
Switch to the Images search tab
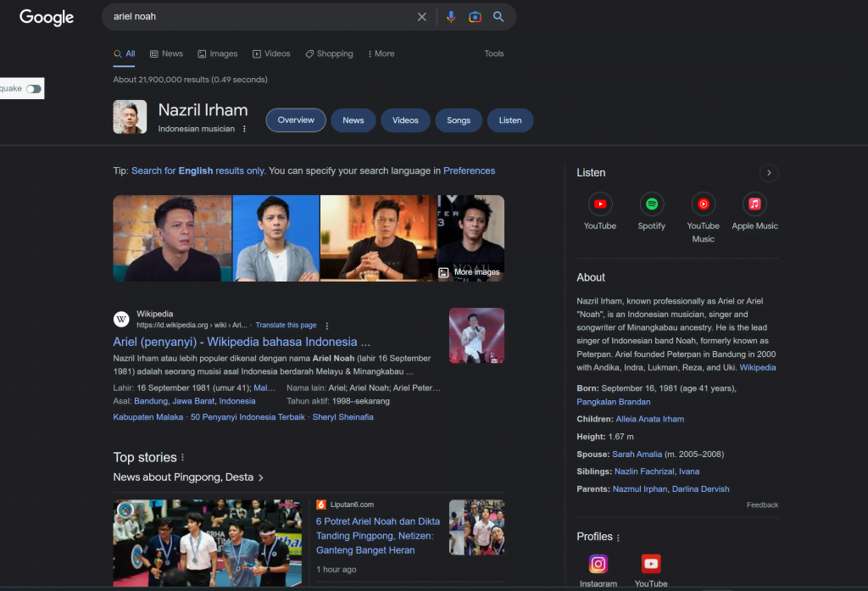[218, 53]
